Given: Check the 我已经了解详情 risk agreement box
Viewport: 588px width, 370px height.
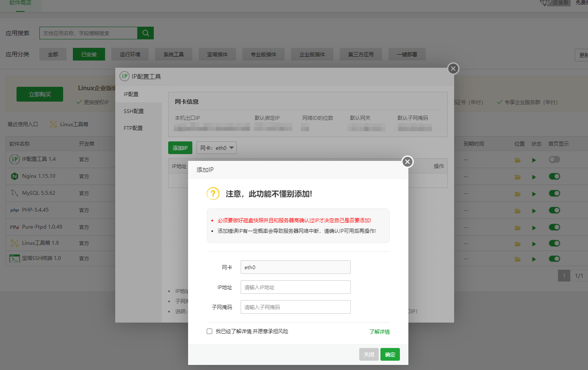Looking at the screenshot, I should 209,331.
